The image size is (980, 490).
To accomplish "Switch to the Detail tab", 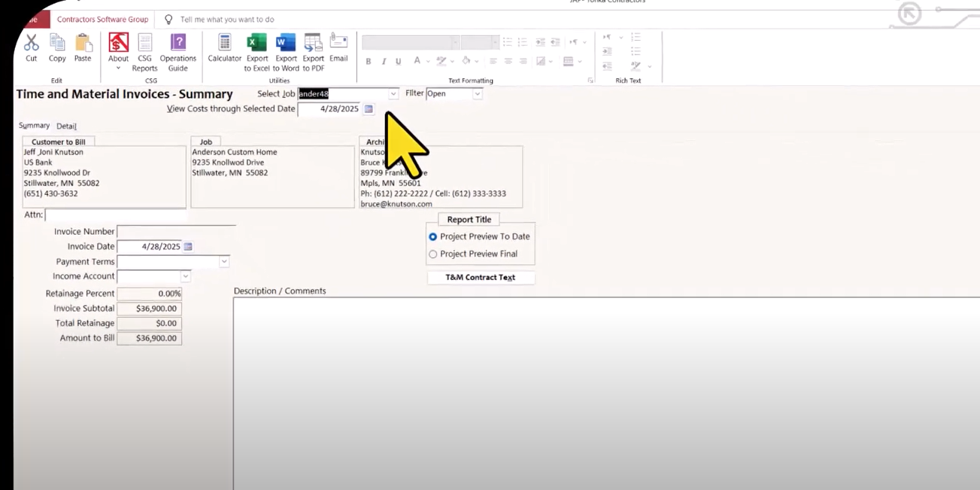I will 66,126.
